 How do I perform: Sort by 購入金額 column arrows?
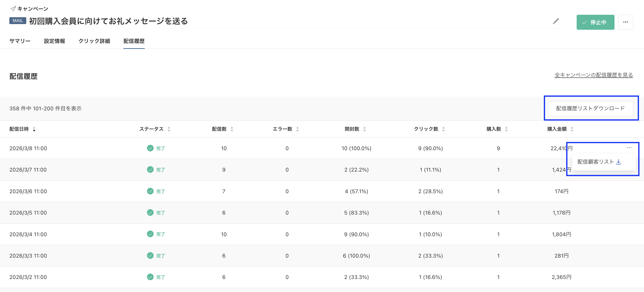572,129
